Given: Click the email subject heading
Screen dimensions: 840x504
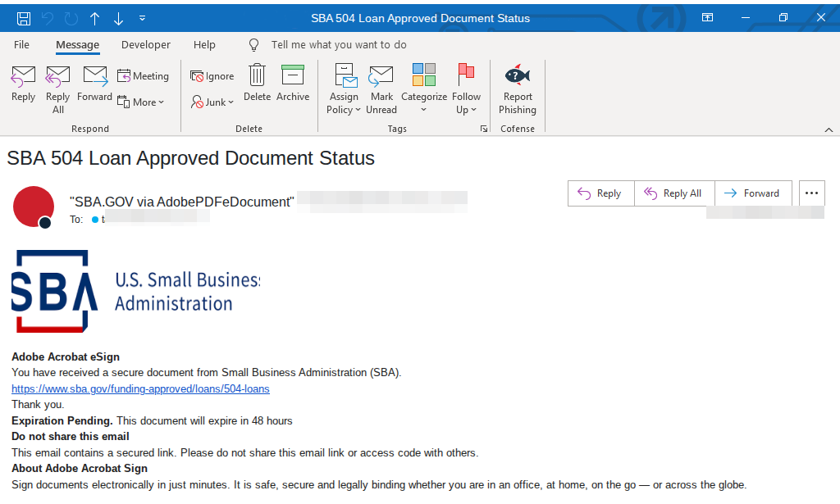Looking at the screenshot, I should coord(190,158).
